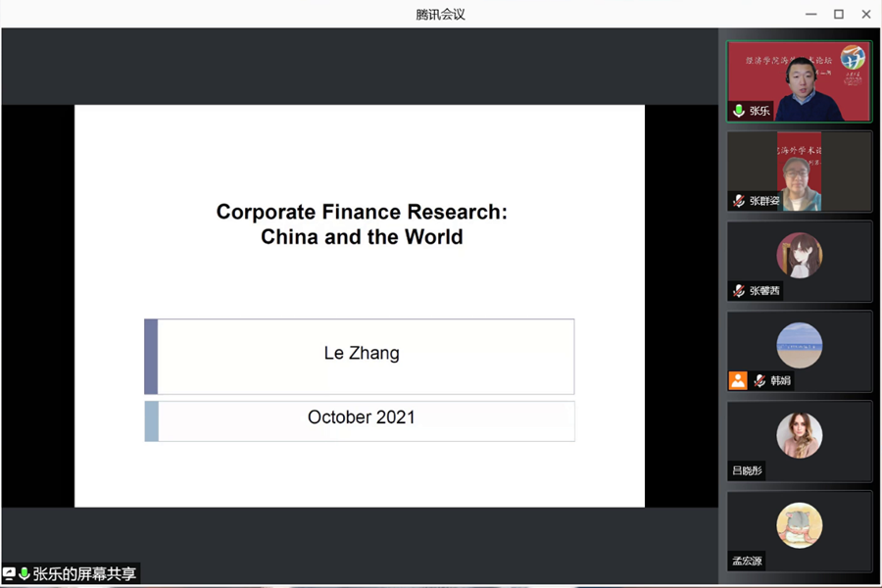Image resolution: width=882 pixels, height=588 pixels.
Task: Maximize the 腾讯会议 window
Action: coord(839,14)
